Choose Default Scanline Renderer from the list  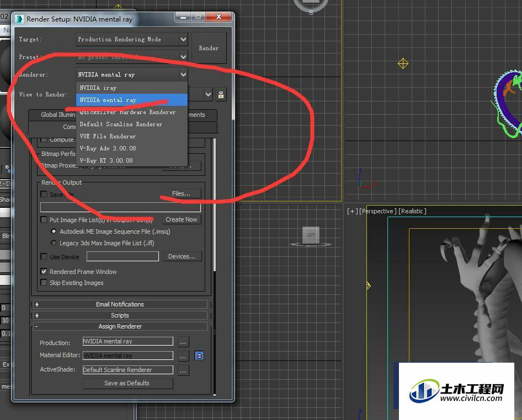(132, 124)
